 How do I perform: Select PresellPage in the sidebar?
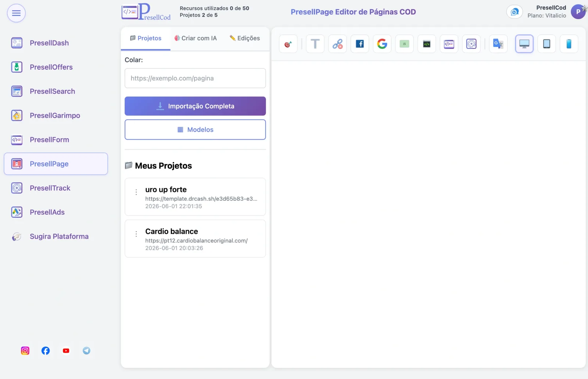coord(56,164)
